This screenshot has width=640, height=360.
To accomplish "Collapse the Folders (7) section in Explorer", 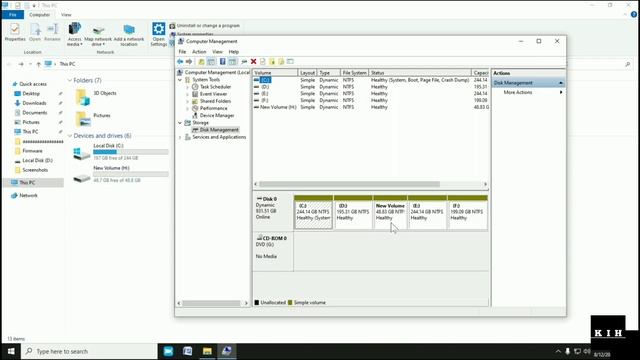I will (x=70, y=80).
